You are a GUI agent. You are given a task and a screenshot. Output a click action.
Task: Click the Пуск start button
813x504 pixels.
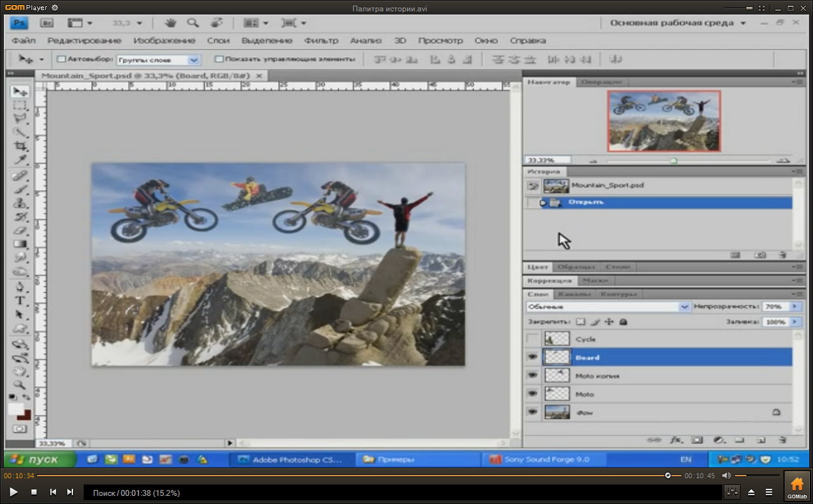pos(41,459)
